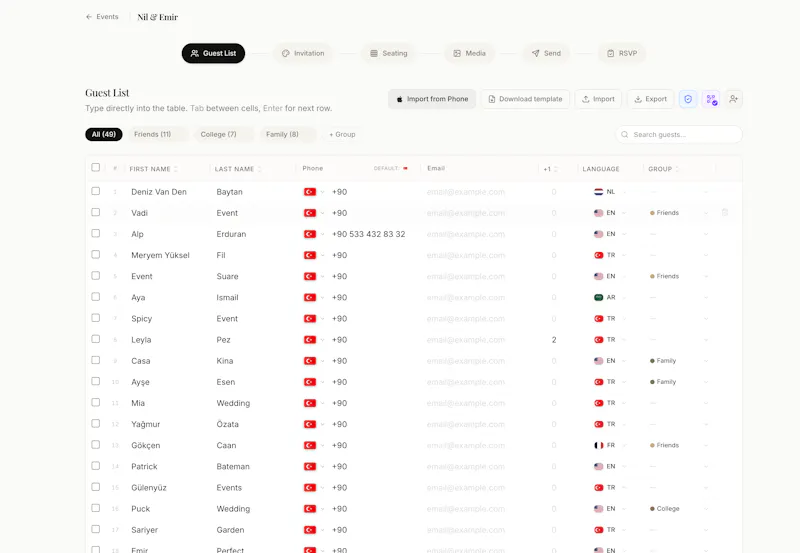Click the back arrow to Events
The height and width of the screenshot is (553, 800).
89,17
